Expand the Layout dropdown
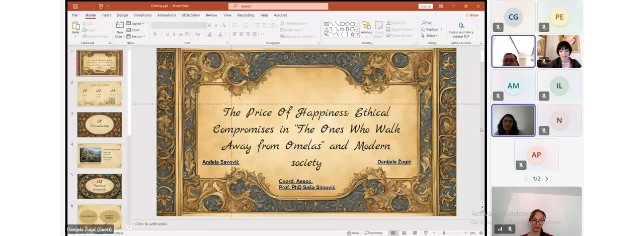The height and width of the screenshot is (236, 644). coord(136,23)
